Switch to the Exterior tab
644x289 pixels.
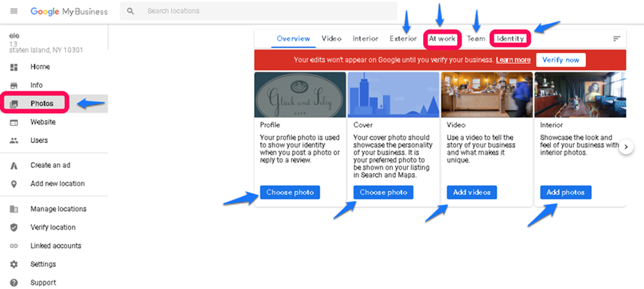404,39
